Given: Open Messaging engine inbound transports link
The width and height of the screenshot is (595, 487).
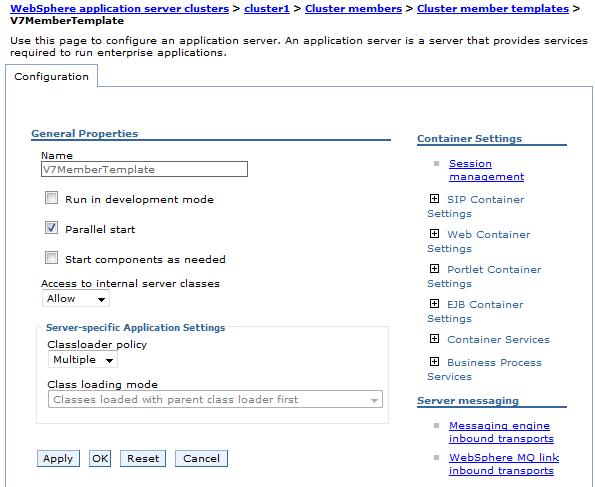Looking at the screenshot, I should [x=501, y=432].
